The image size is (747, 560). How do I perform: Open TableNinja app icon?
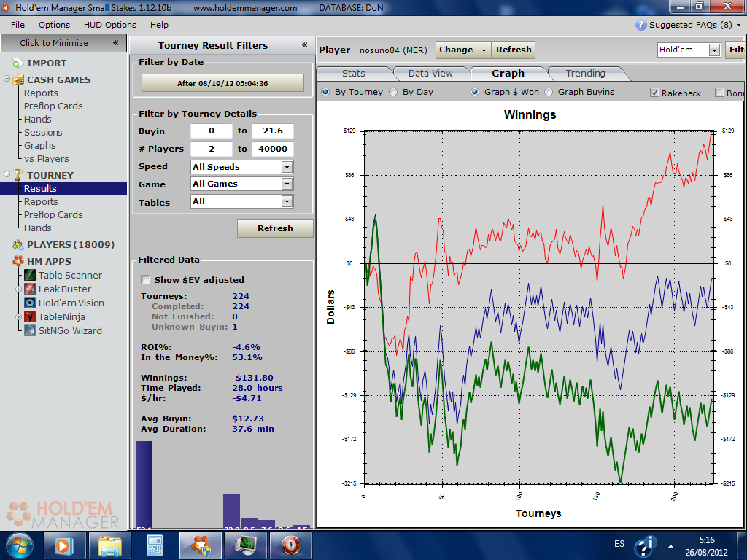pyautogui.click(x=29, y=316)
